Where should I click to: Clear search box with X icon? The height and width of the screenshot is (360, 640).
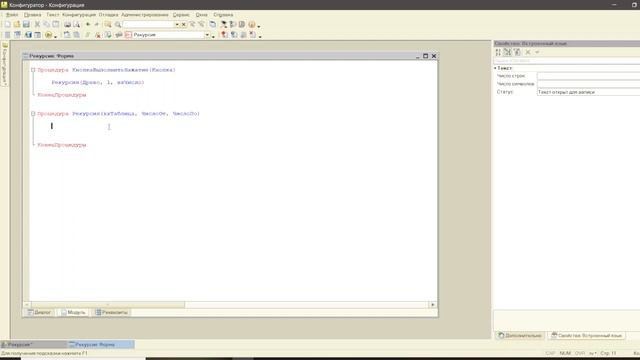point(184,24)
